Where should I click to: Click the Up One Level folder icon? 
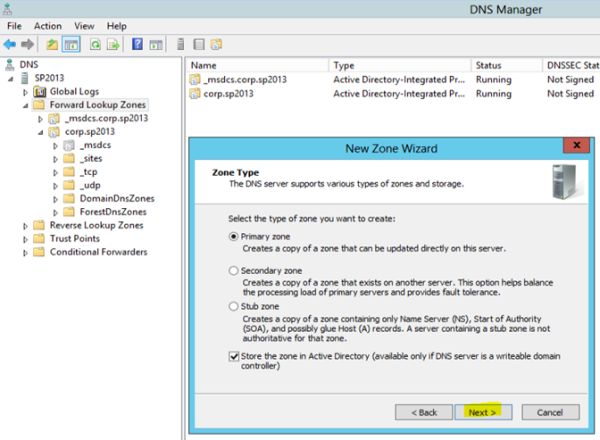tap(52, 44)
